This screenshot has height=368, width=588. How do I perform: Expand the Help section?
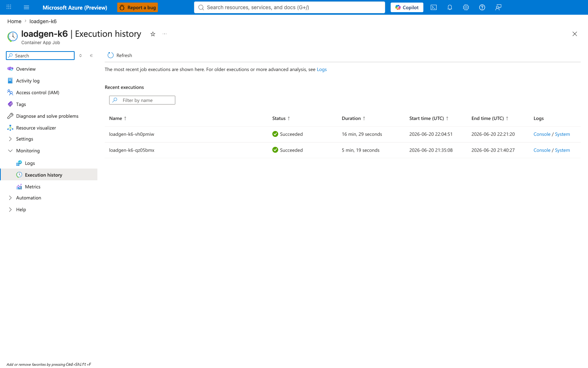21,209
